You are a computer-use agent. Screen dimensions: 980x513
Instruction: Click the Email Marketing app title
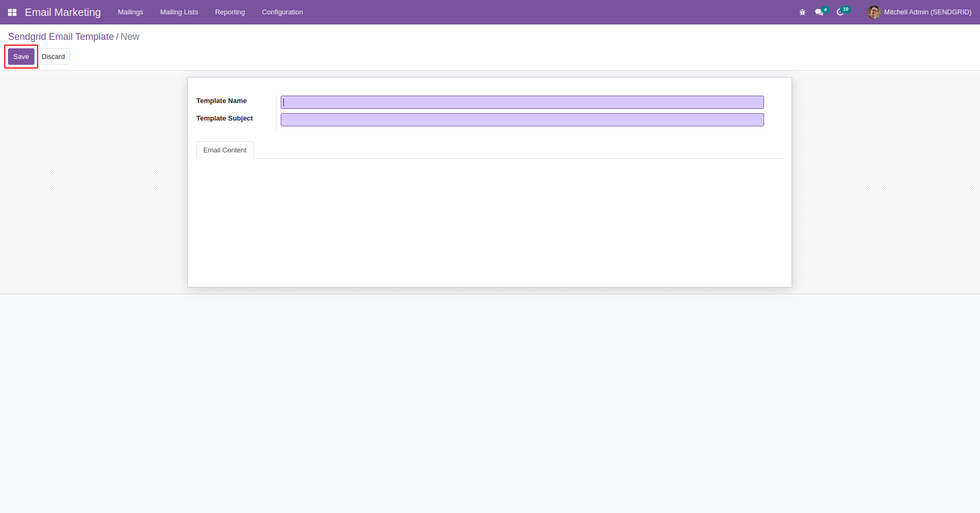pyautogui.click(x=63, y=12)
